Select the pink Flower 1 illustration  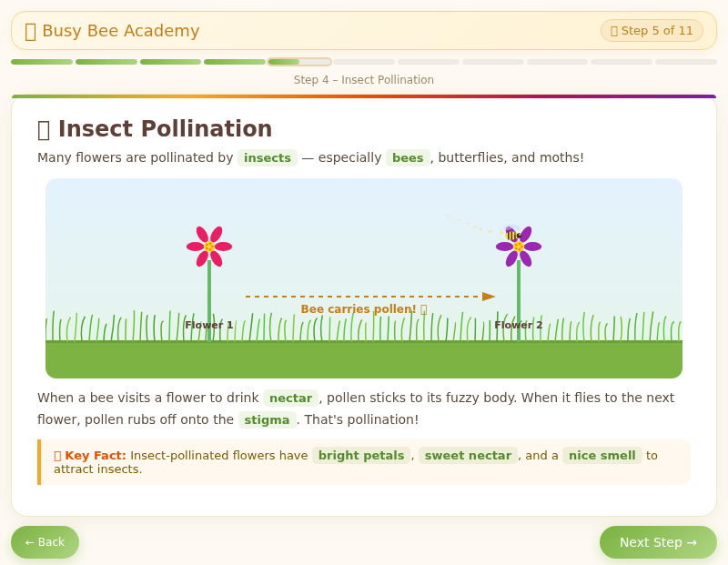tap(208, 244)
